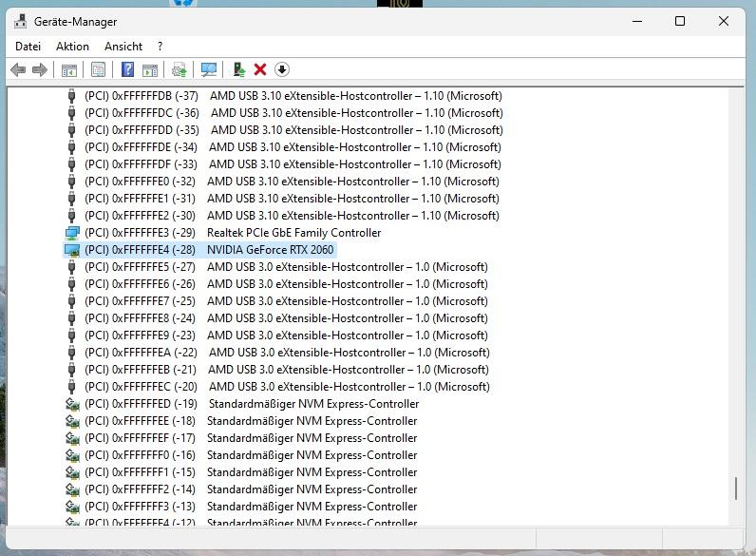
Task: Open the ? help menu
Action: pyautogui.click(x=161, y=47)
